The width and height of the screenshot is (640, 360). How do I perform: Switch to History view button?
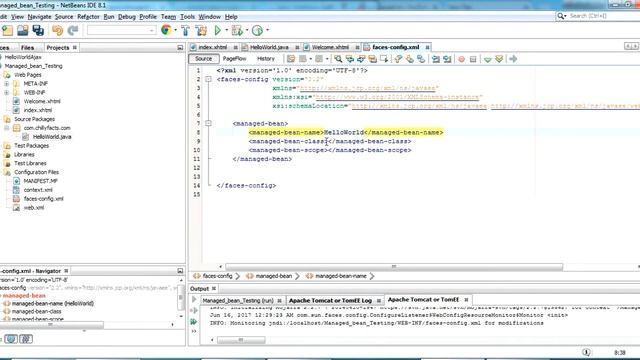coord(266,59)
